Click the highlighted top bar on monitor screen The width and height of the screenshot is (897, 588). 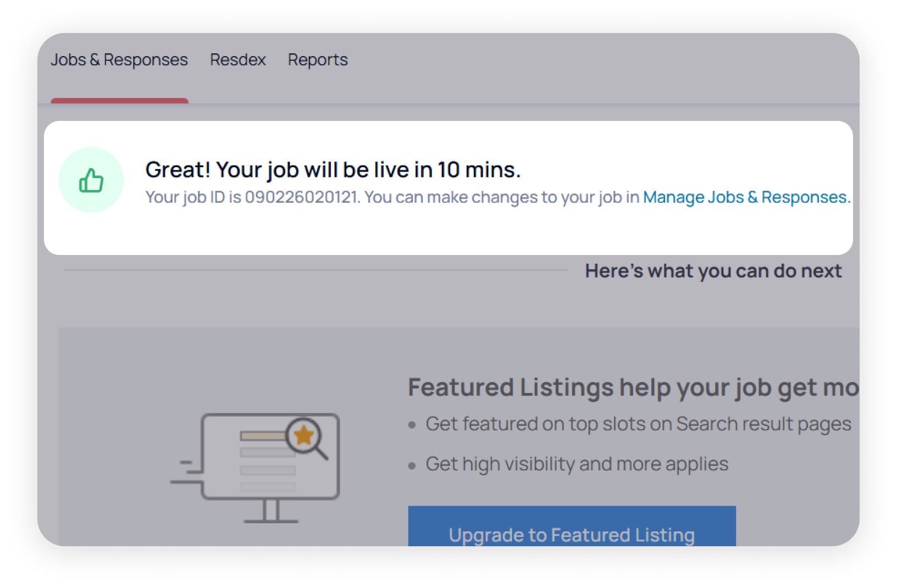pyautogui.click(x=263, y=436)
